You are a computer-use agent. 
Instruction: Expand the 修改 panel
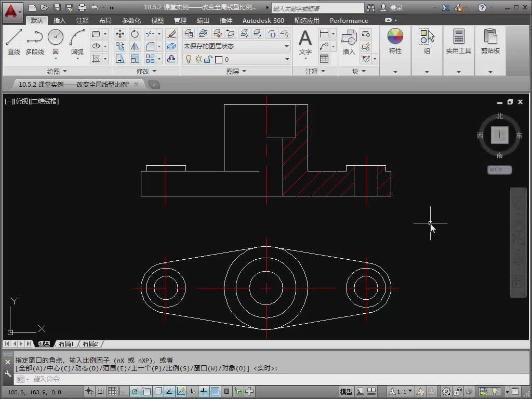tap(146, 71)
